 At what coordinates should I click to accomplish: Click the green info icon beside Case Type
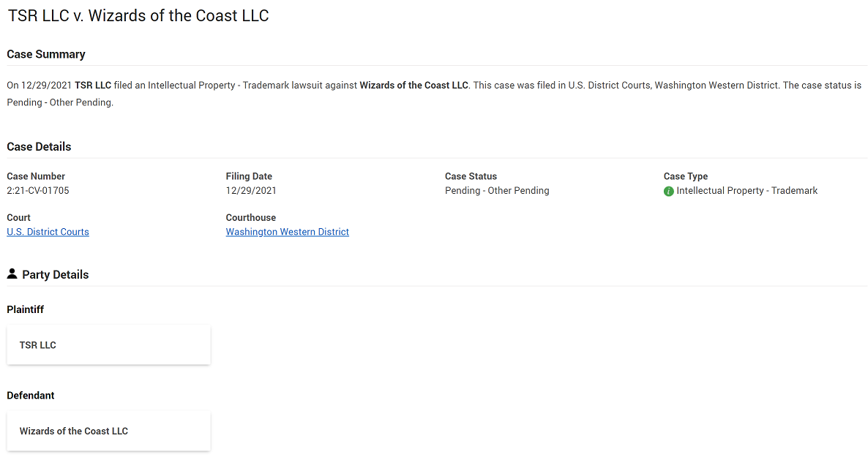(x=669, y=192)
